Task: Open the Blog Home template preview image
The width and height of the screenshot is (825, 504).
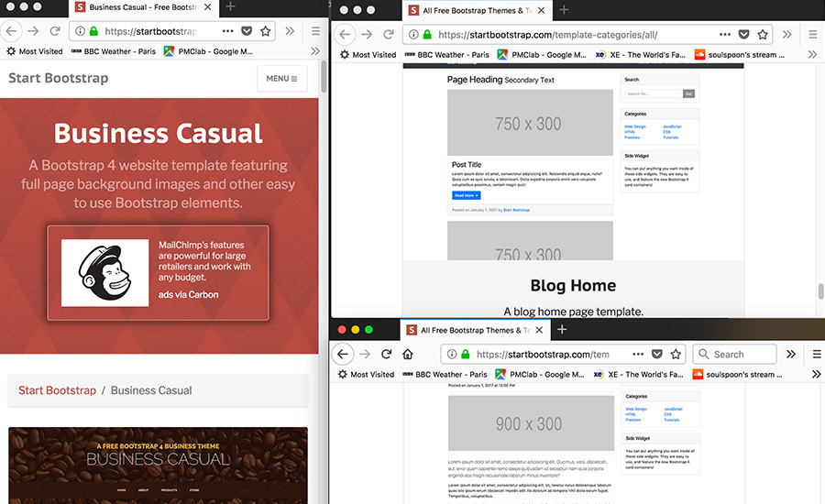Action: [x=574, y=161]
